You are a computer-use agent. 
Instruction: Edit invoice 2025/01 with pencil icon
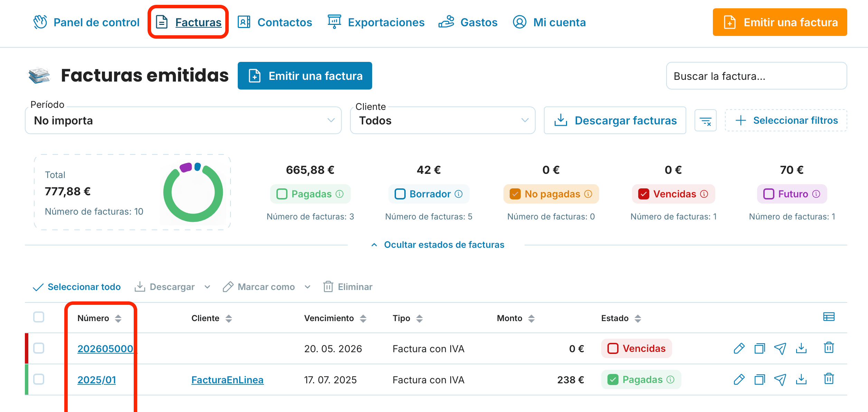(739, 380)
